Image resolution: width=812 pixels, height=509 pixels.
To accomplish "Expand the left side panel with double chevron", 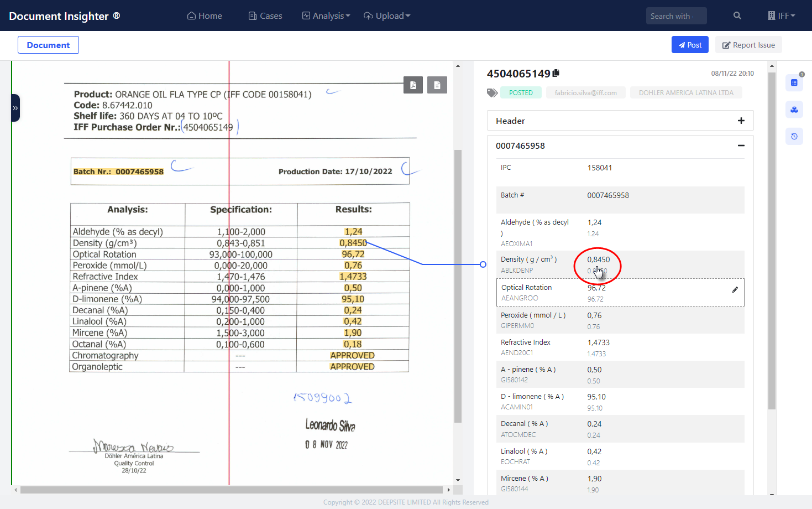I will tap(15, 108).
